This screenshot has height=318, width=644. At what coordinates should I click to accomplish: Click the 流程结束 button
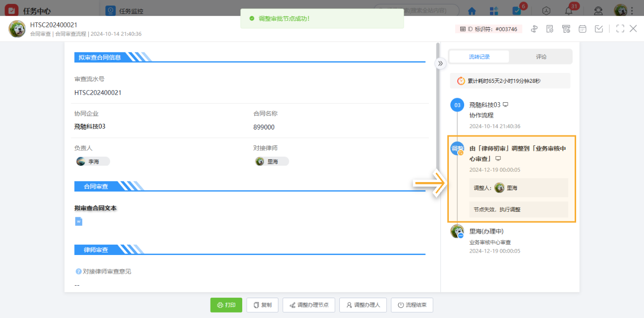(x=412, y=305)
